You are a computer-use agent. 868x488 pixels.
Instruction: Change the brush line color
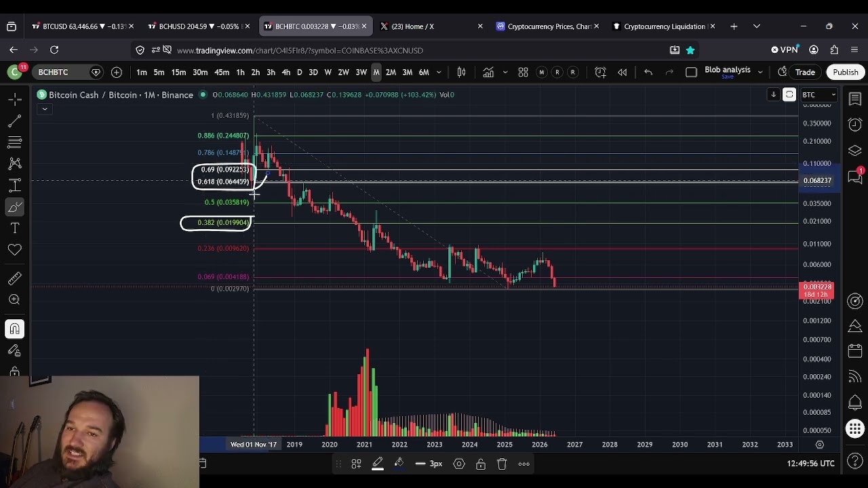click(378, 464)
